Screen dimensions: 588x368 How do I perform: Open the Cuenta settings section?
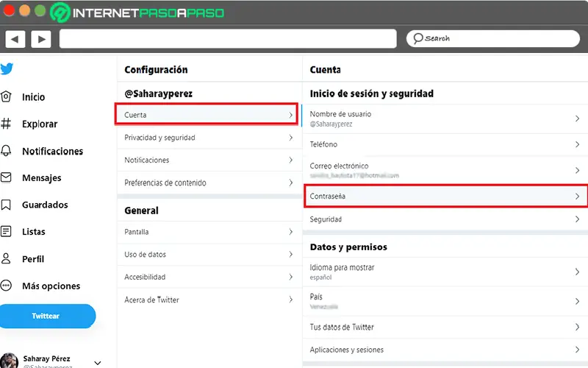(209, 115)
